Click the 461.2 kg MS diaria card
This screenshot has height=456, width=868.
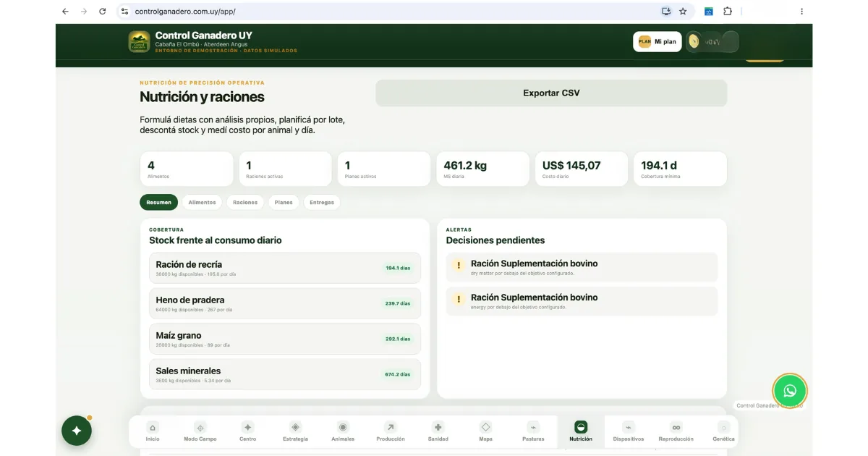(x=483, y=169)
